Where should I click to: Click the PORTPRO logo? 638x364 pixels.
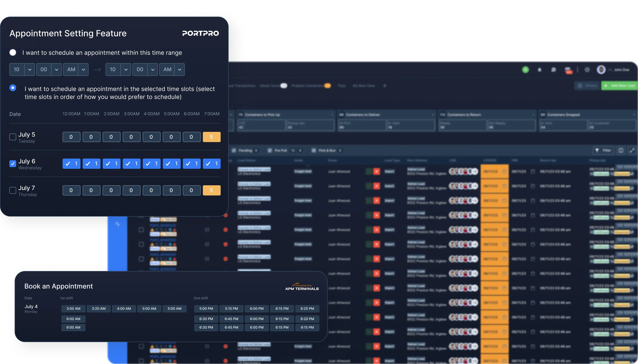pyautogui.click(x=200, y=33)
